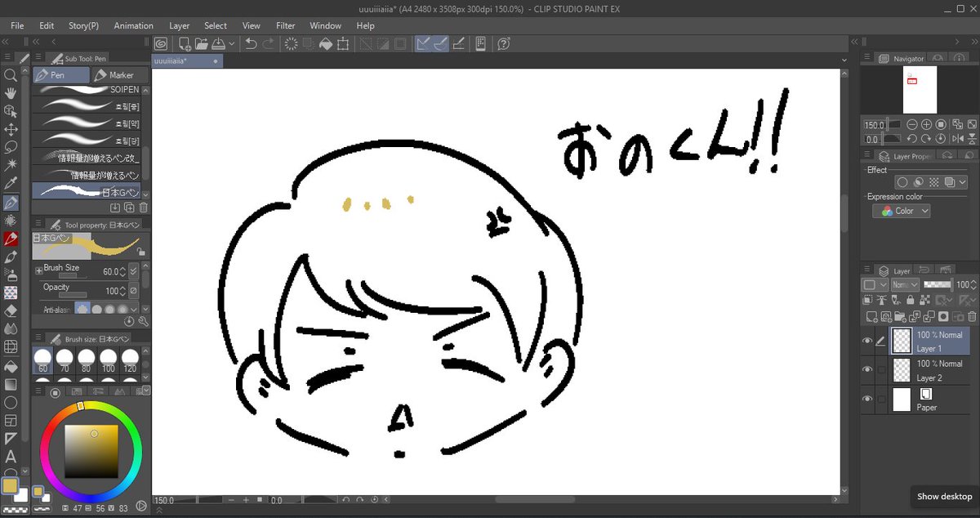980x518 pixels.
Task: Expand Brush Size plus options
Action: pyautogui.click(x=38, y=270)
